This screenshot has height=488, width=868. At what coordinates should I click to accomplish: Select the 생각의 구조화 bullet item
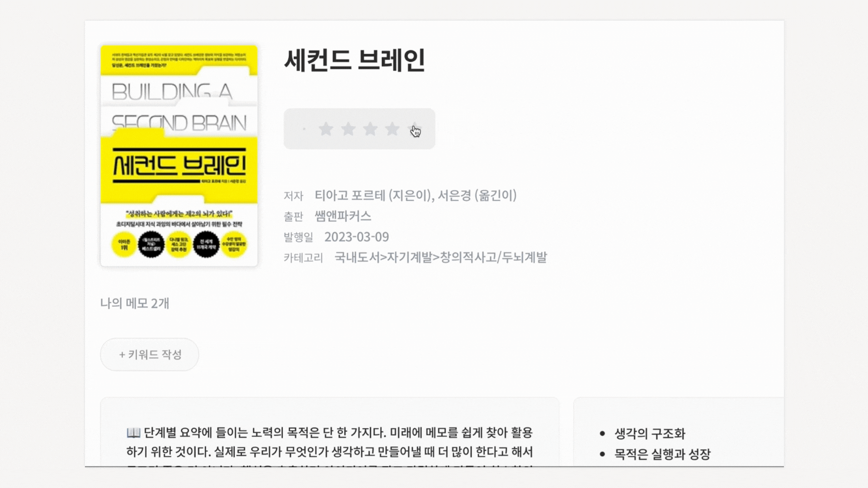click(x=650, y=434)
